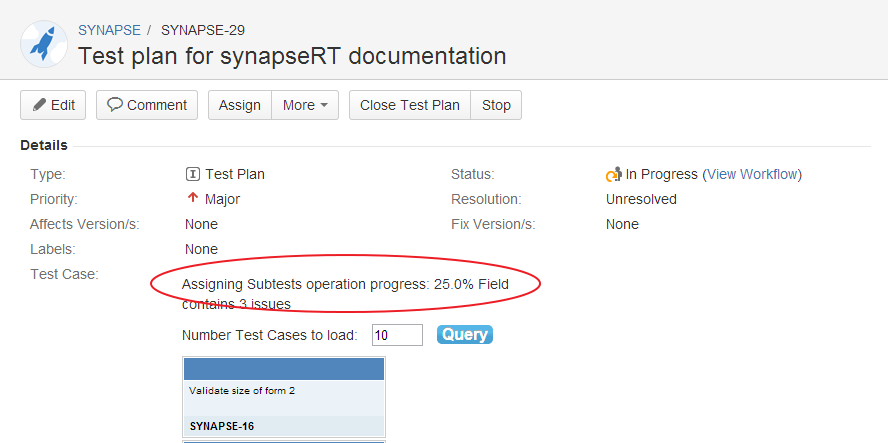This screenshot has height=443, width=888.
Task: Click the Test Plan issue type icon
Action: pos(193,174)
